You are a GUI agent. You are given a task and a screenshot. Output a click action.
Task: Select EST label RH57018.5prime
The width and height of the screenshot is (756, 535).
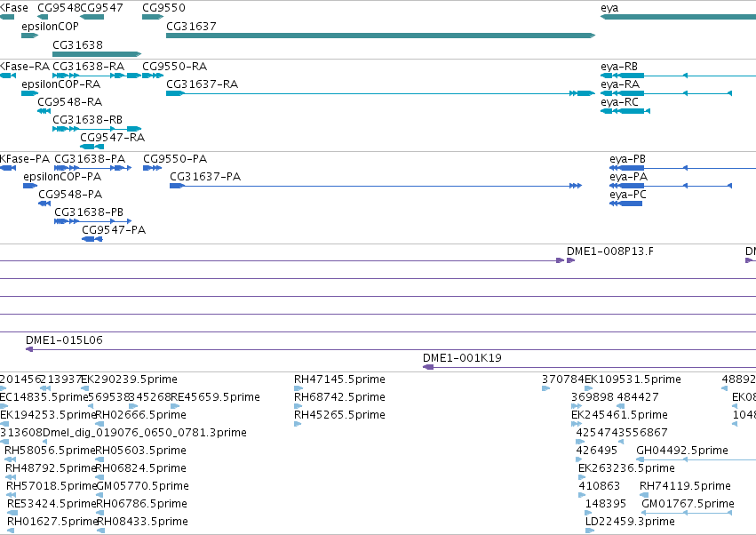click(52, 486)
